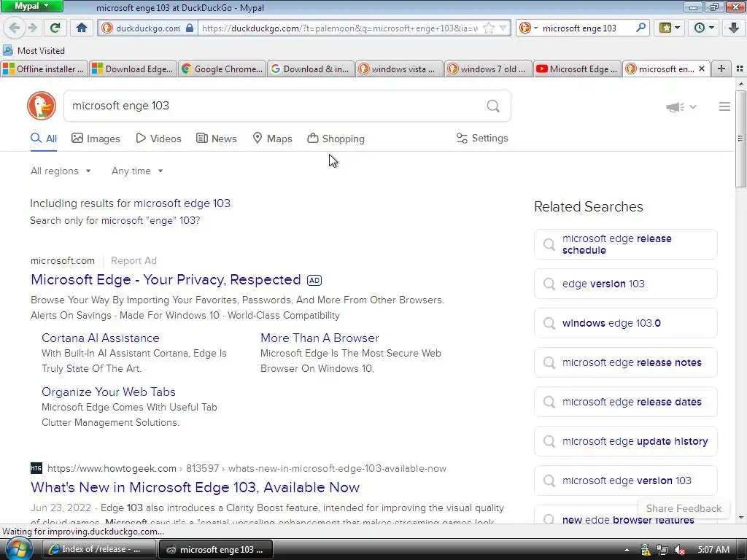This screenshot has width=747, height=560.
Task: Select related search 'microsoft edge release schedule'
Action: [625, 244]
